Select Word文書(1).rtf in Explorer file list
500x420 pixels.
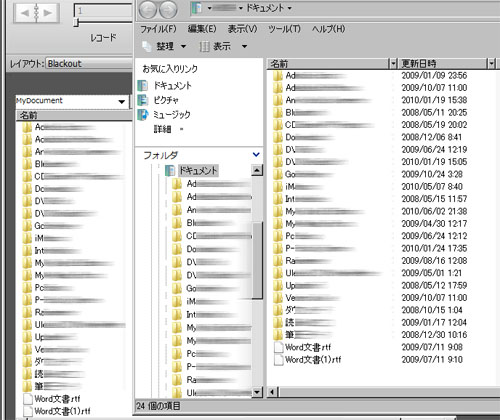(x=313, y=359)
